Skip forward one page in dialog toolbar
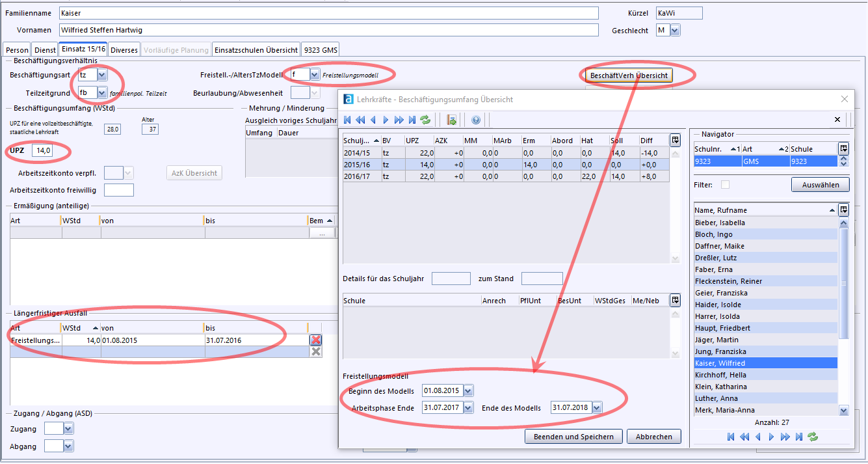This screenshot has width=868, height=464. (x=399, y=120)
